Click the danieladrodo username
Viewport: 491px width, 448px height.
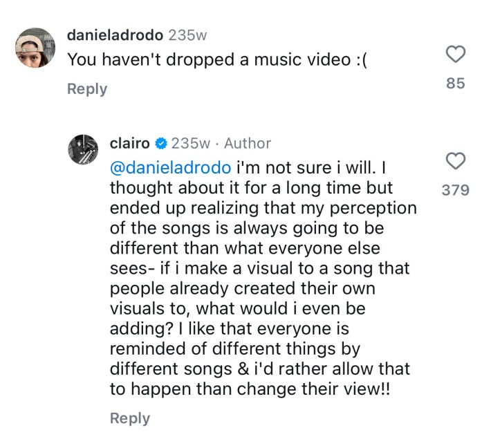coord(115,35)
